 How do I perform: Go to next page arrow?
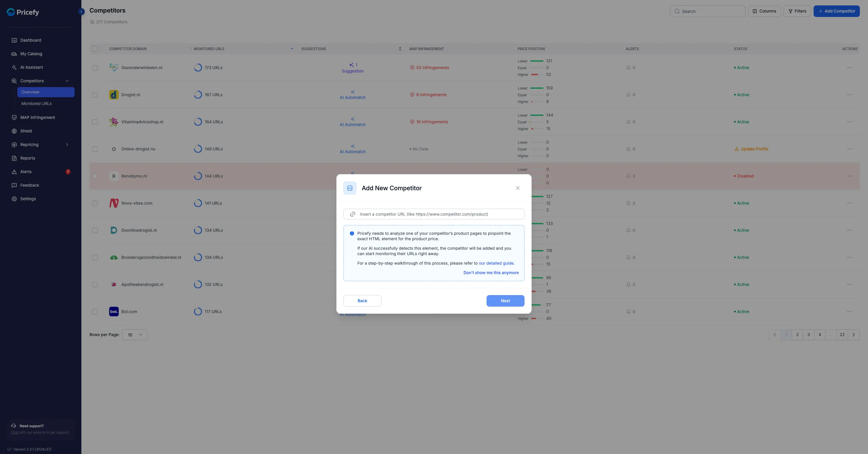pos(853,335)
